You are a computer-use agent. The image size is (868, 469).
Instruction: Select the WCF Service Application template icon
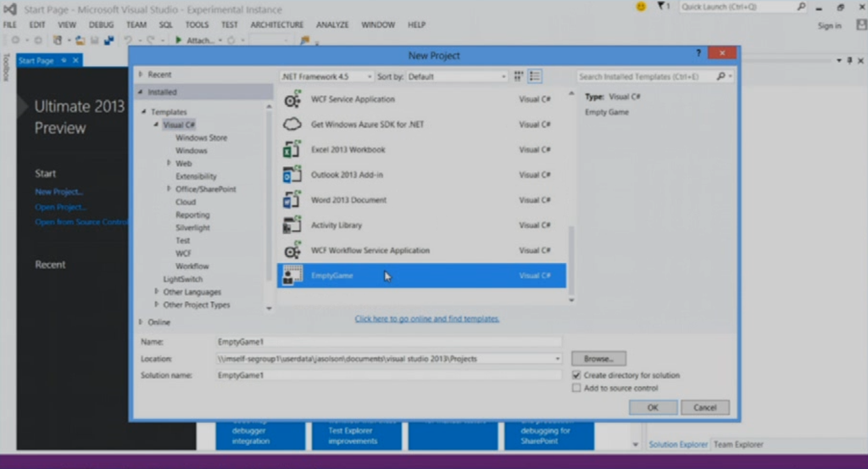[x=292, y=100]
